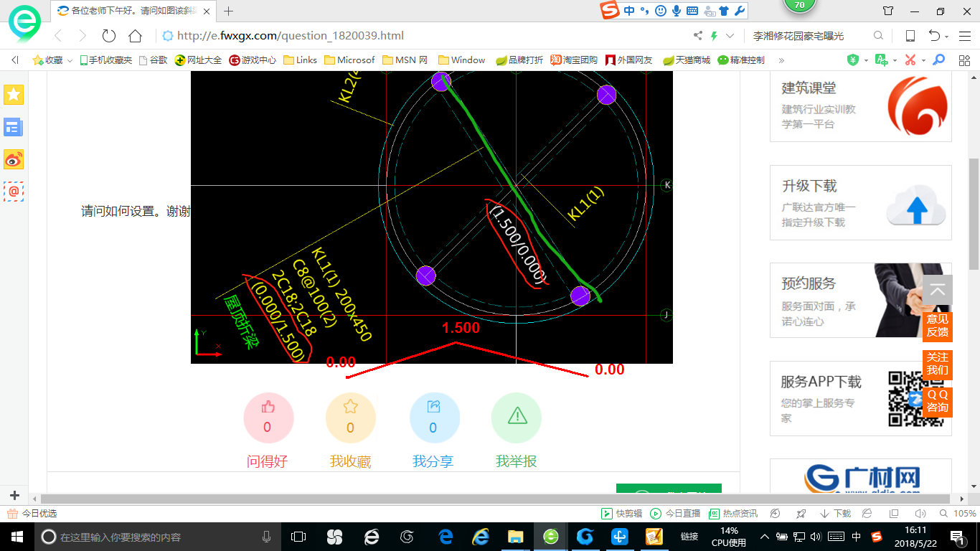Open the mobile device view icon

[910, 36]
